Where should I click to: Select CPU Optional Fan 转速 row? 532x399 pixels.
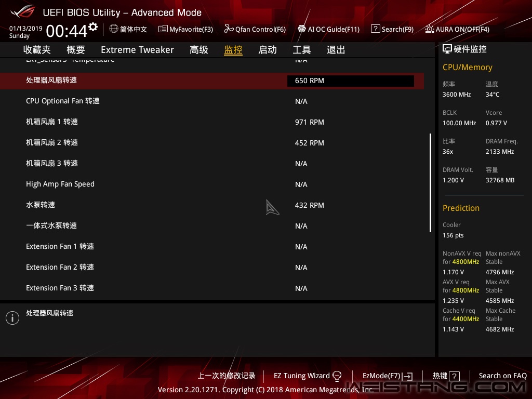click(x=212, y=101)
